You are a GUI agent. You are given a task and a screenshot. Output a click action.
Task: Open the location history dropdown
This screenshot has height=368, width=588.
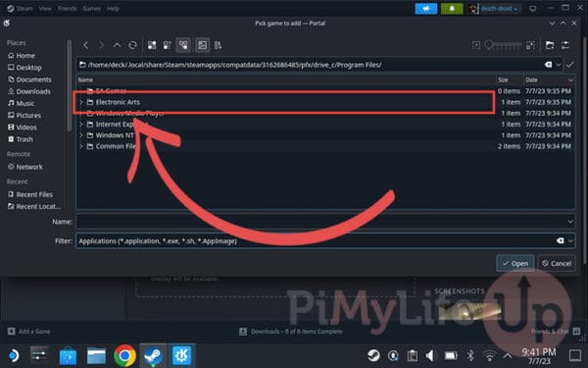[559, 65]
